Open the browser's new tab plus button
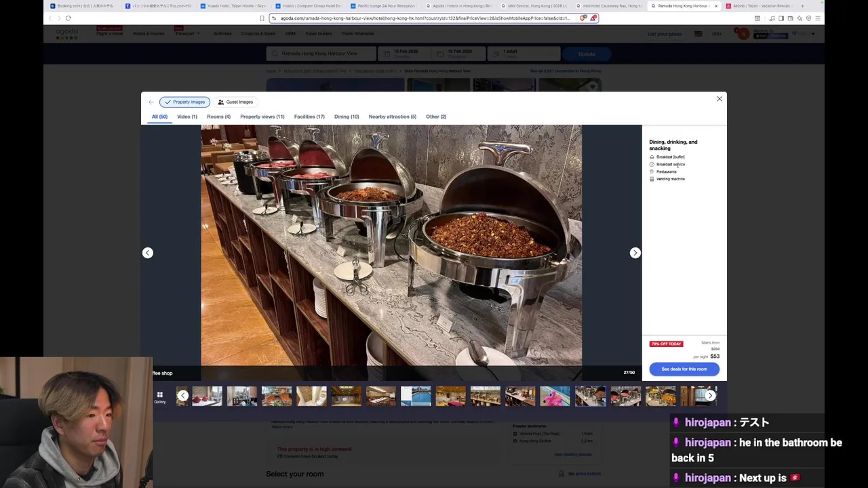The image size is (868, 488). click(802, 6)
